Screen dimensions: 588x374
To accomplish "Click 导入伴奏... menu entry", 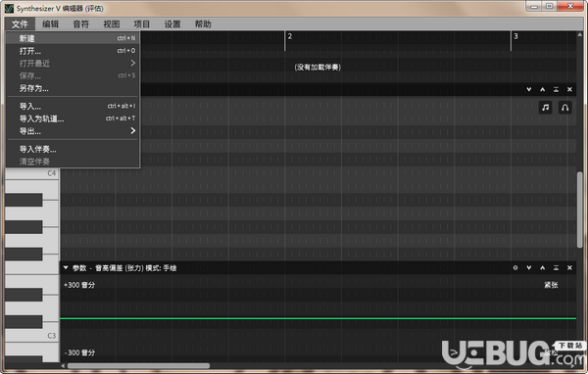I will tap(73, 149).
